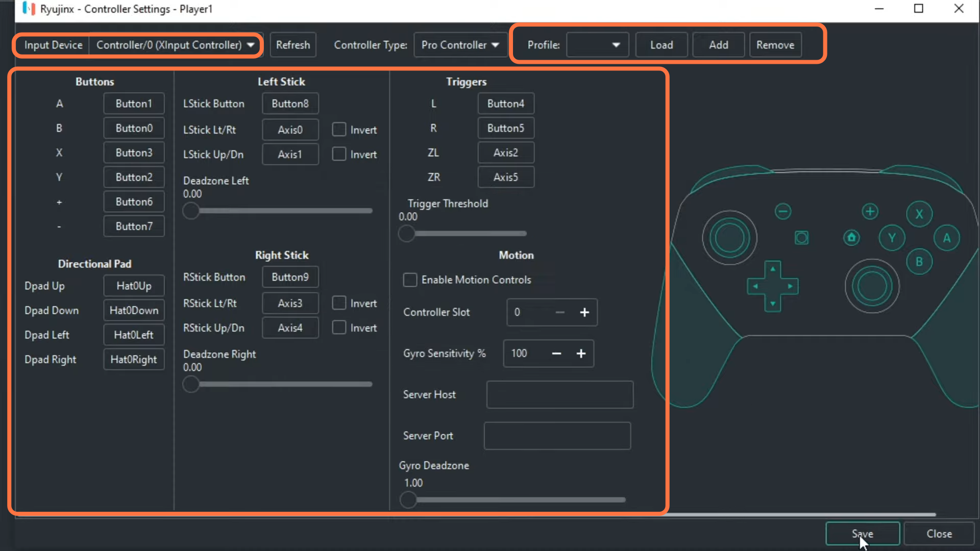Toggle Invert for LStick Up/Dn
This screenshot has width=980, height=551.
click(x=339, y=154)
